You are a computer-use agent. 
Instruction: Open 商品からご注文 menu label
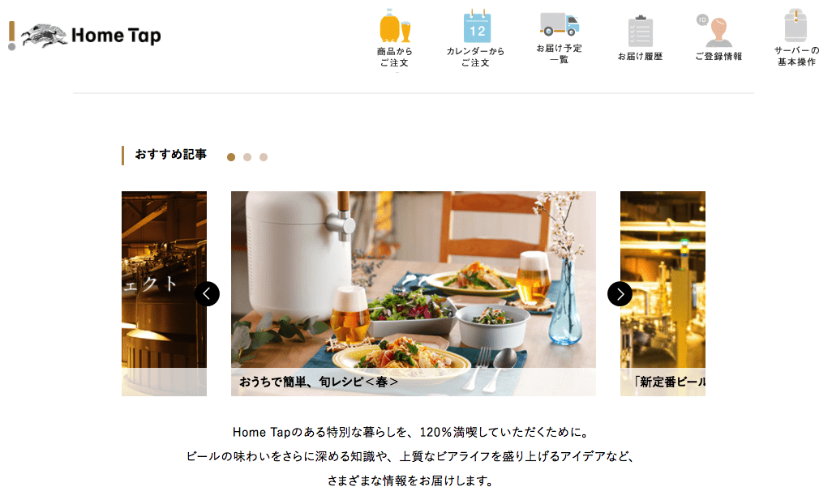click(395, 57)
